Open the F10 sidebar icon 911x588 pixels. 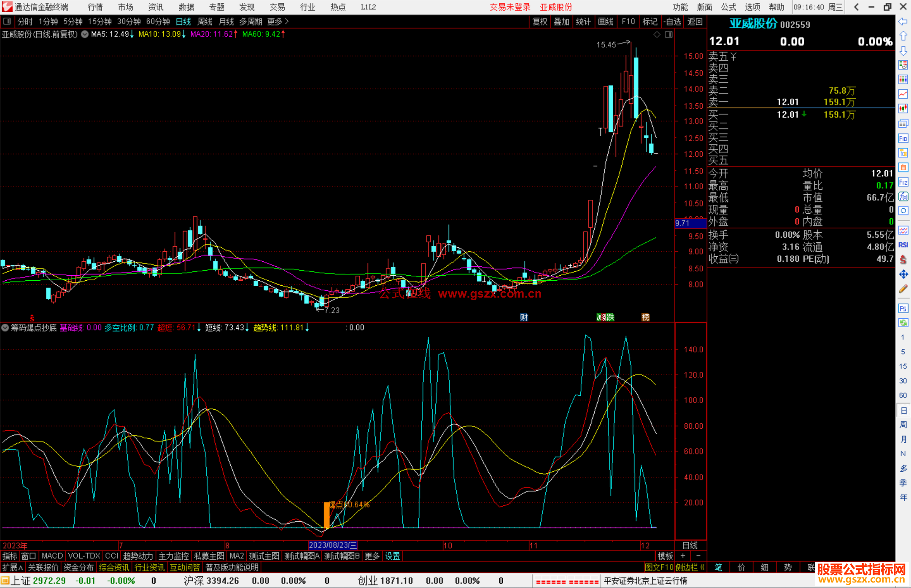click(x=903, y=138)
